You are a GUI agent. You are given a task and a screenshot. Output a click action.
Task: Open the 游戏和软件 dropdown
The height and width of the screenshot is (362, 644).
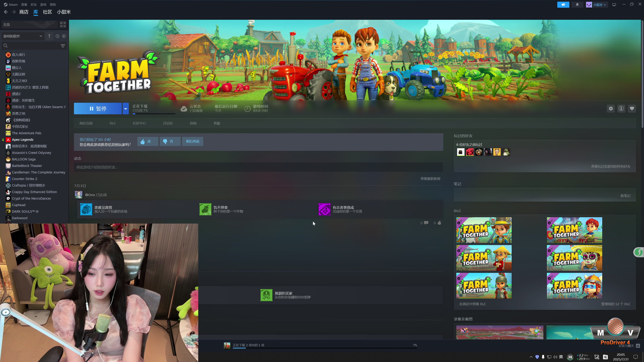[23, 36]
